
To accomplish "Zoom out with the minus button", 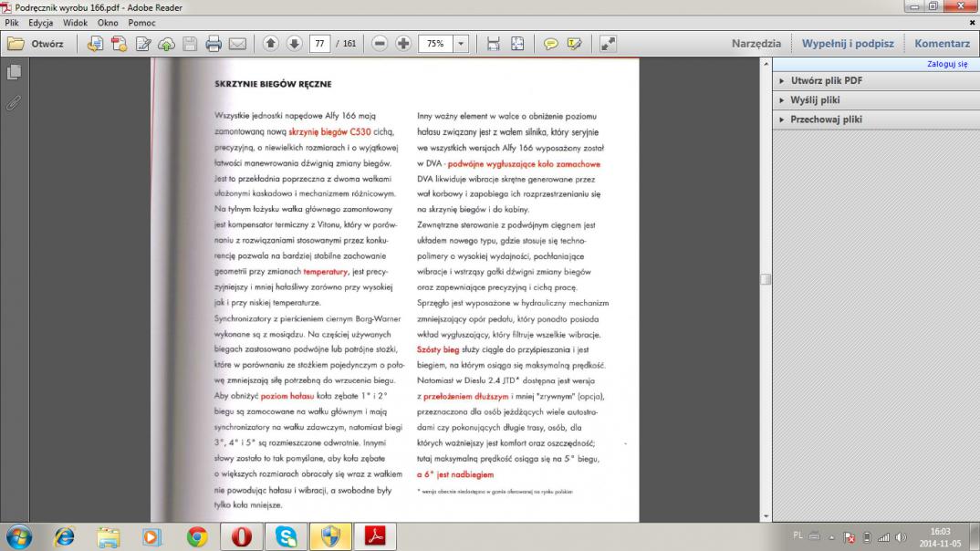I will coord(380,44).
